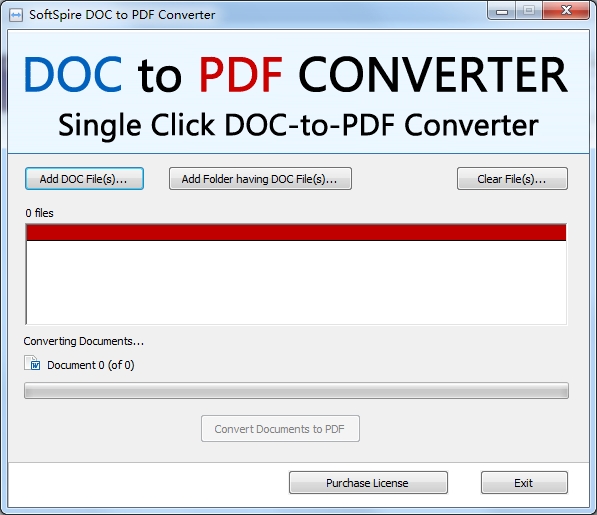The height and width of the screenshot is (515, 597).
Task: Click the Add DOC File(s) button
Action: click(x=84, y=179)
